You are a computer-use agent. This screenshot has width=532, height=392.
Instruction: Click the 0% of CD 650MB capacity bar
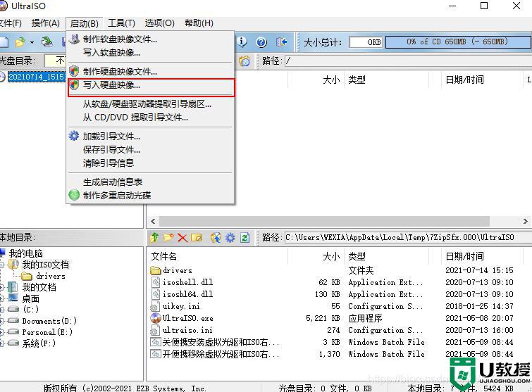point(457,42)
